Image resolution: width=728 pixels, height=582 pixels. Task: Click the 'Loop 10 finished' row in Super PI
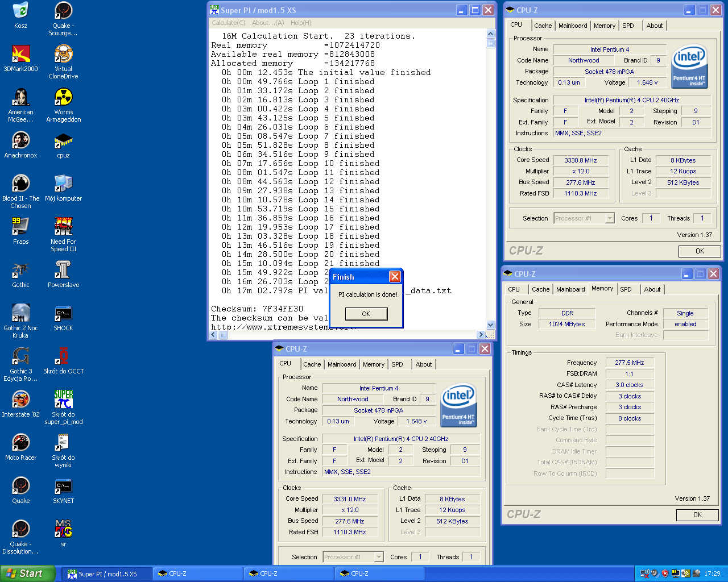point(300,163)
